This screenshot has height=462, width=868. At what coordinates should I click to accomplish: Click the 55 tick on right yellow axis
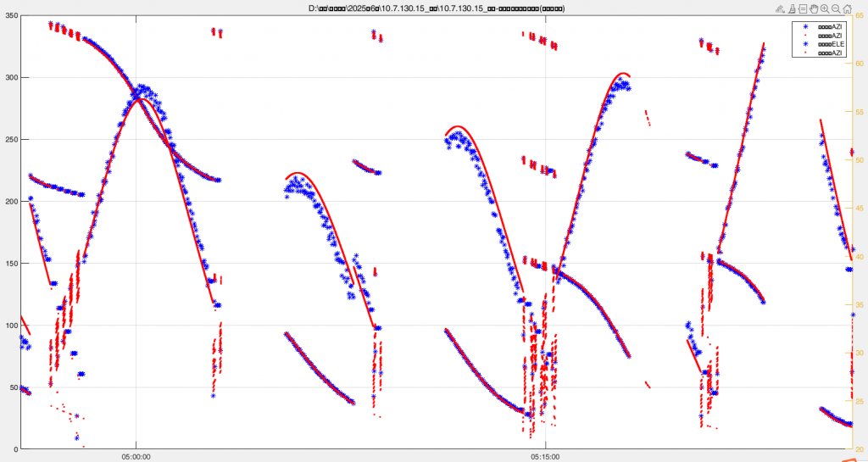(860, 112)
